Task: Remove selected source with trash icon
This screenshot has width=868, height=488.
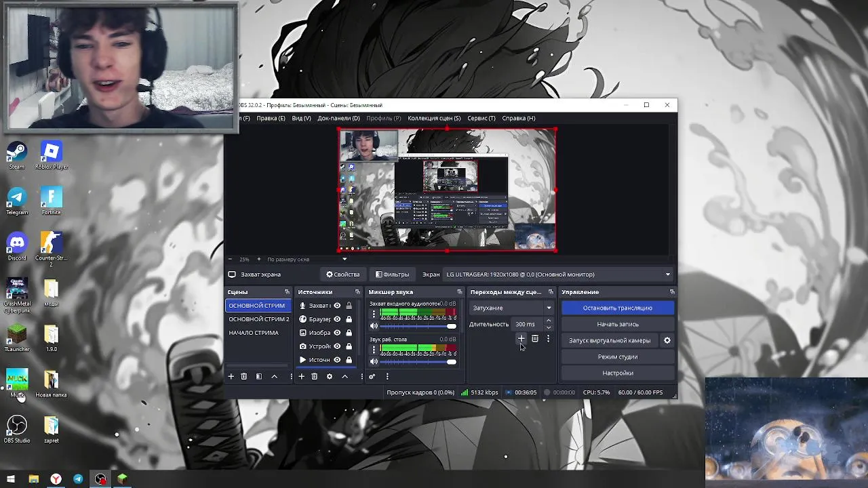Action: click(x=314, y=376)
